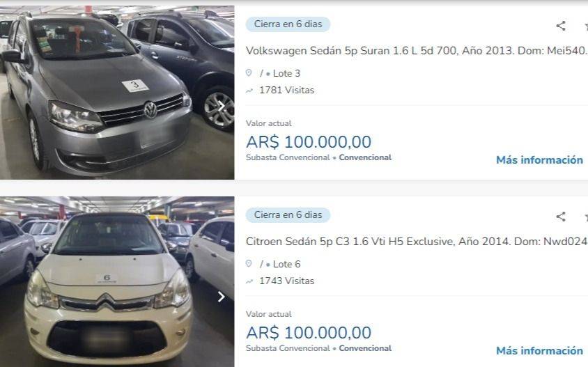
Task: Share the Citroen C3 listing
Action: (x=561, y=217)
